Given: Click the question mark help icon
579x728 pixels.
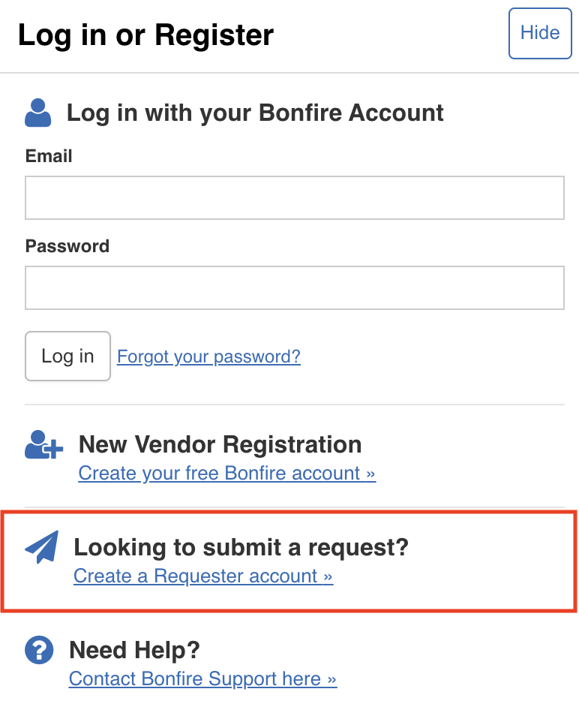Looking at the screenshot, I should (x=39, y=650).
